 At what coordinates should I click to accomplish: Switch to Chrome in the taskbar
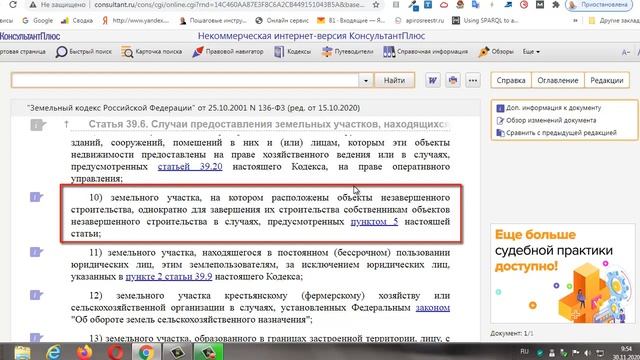click(x=146, y=352)
